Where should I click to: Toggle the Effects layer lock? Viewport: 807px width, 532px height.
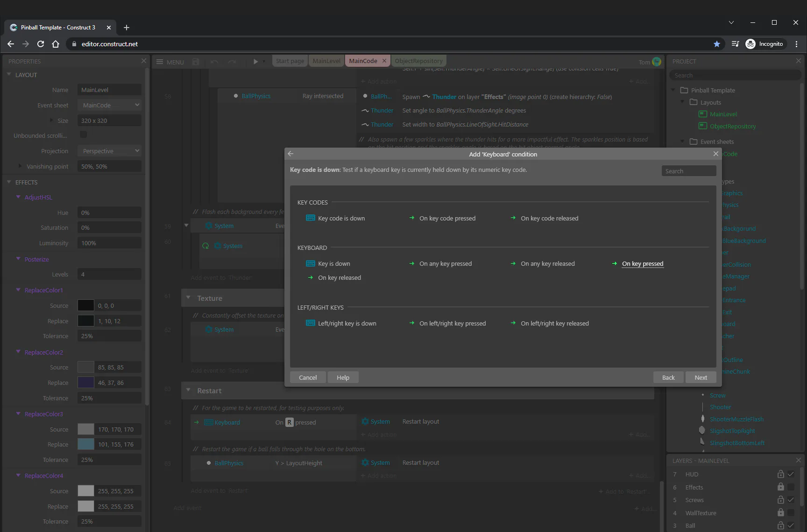point(780,487)
